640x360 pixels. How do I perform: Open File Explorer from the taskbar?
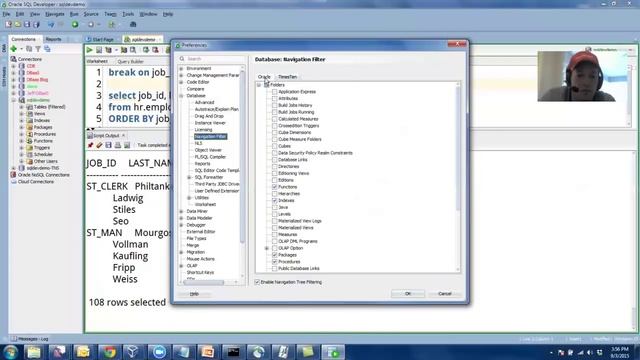point(33,352)
